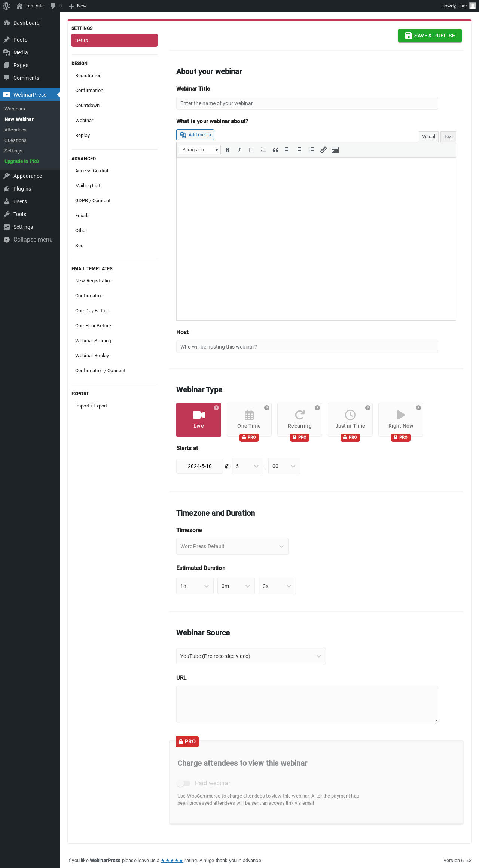Click help icon on One Time type
Screen dimensions: 479x868
point(267,408)
